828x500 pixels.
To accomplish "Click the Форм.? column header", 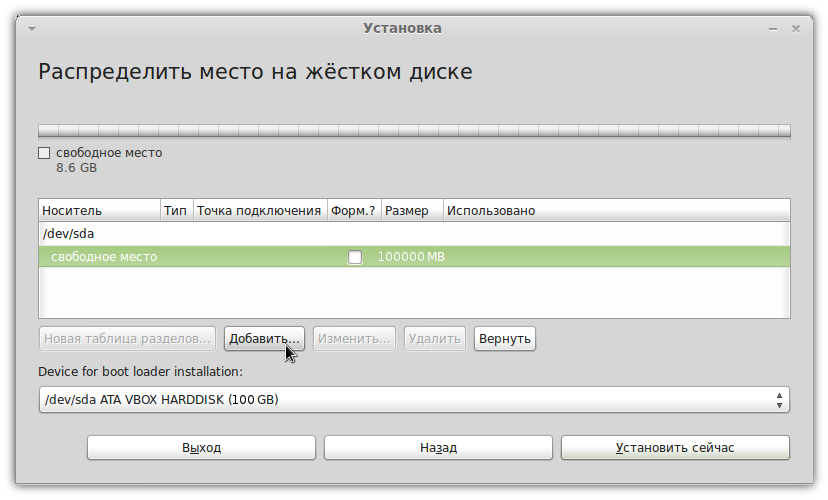I will pos(354,211).
